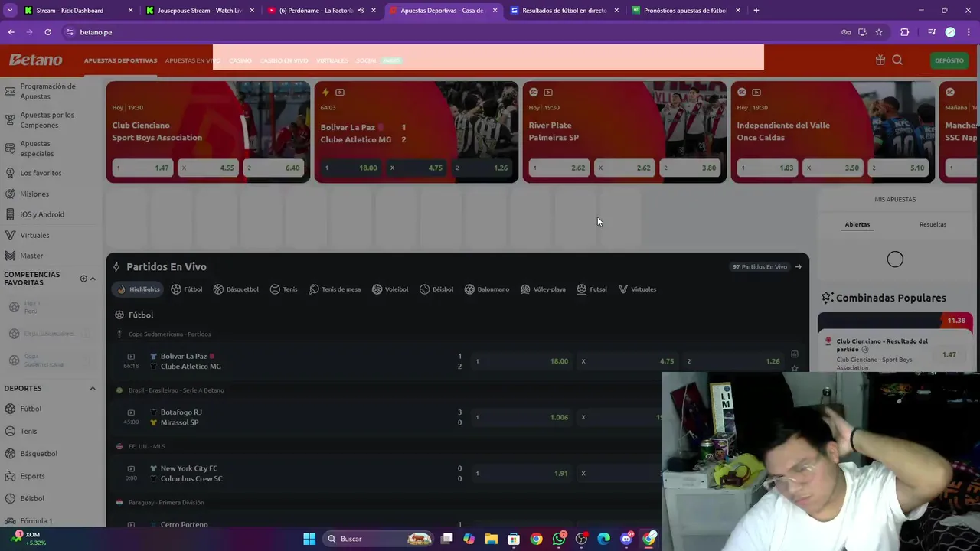Select Béisbol in the Deportes sidebar list
This screenshot has width=980, height=551.
(32, 498)
